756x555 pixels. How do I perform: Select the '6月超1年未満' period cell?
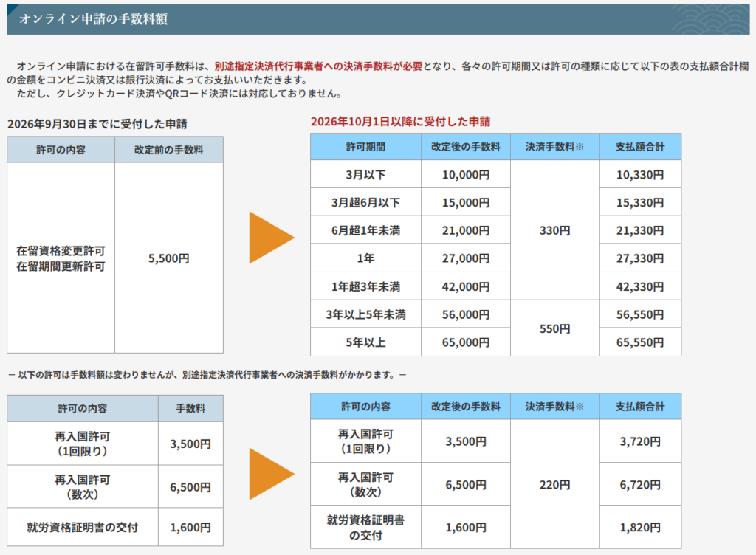pyautogui.click(x=365, y=230)
